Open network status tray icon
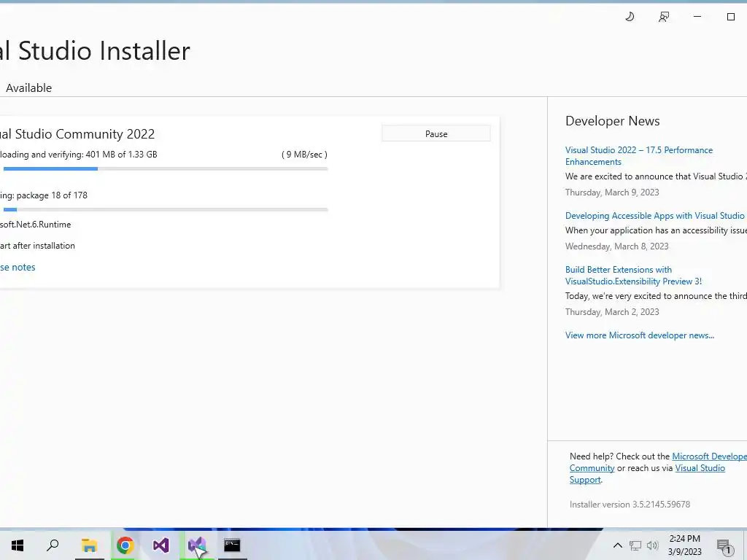 (x=635, y=545)
